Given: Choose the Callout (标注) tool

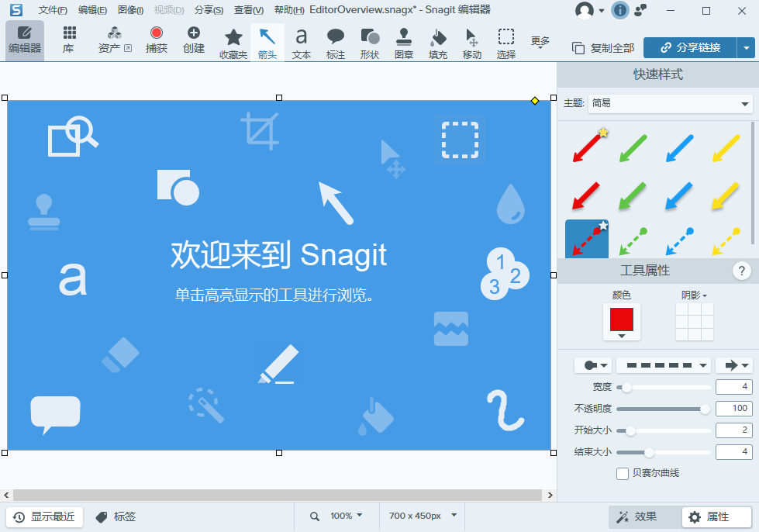Looking at the screenshot, I should [335, 43].
